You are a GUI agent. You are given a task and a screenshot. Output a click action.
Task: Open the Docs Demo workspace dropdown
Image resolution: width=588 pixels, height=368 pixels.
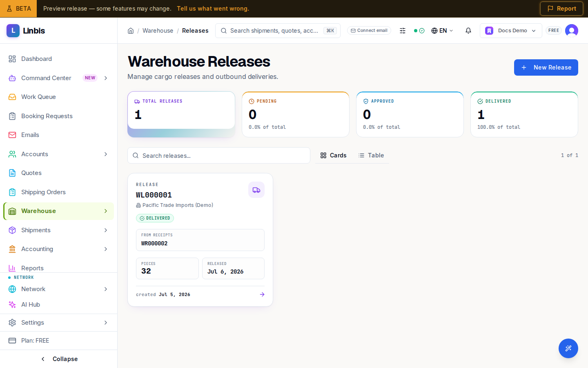[x=511, y=31]
